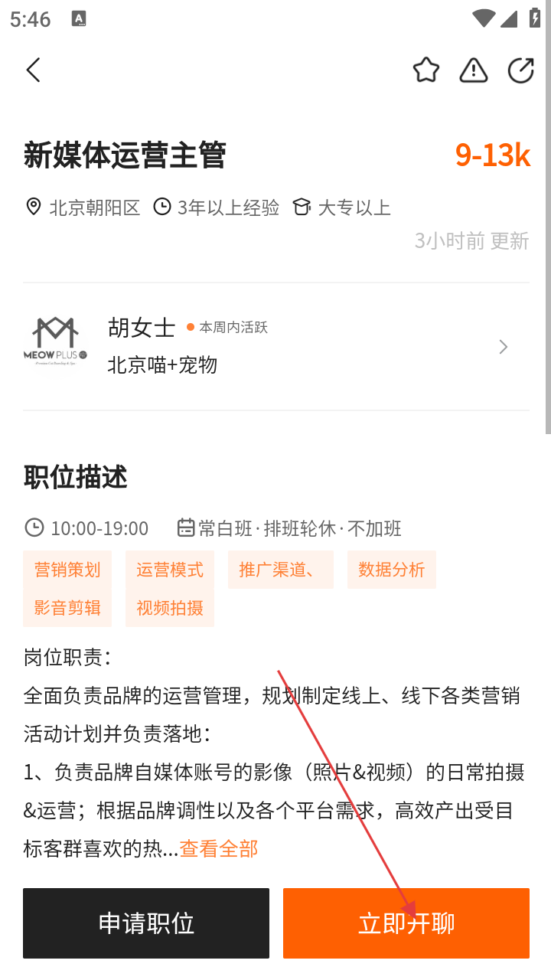This screenshot has width=551, height=980.
Task: Click the 申请职位 button
Action: coord(146,923)
